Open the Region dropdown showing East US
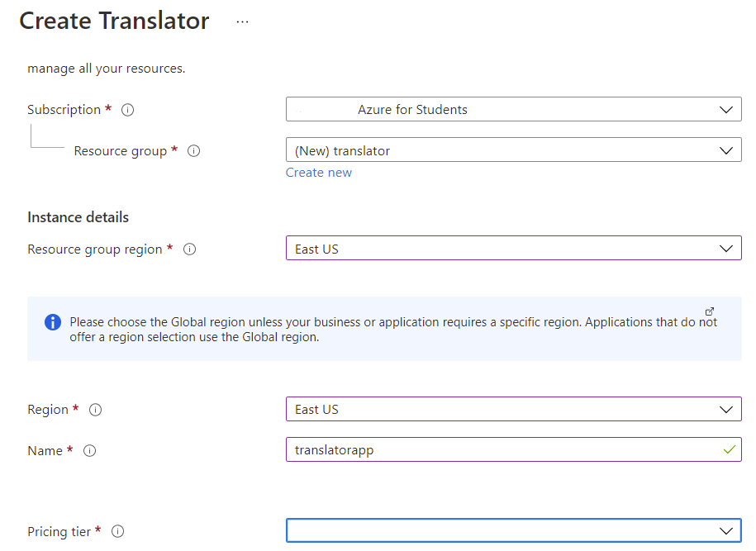 pos(513,410)
